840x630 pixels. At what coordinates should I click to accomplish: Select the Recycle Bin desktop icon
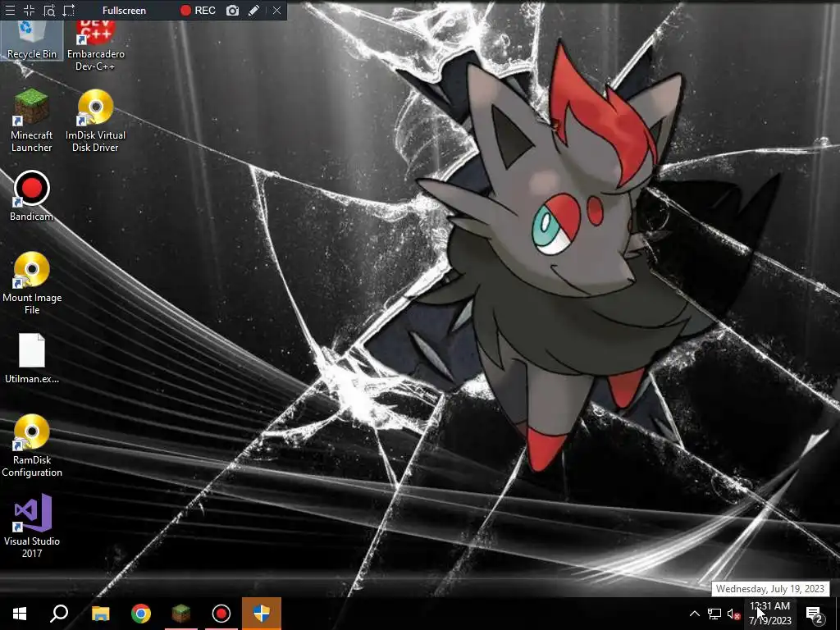(x=32, y=39)
